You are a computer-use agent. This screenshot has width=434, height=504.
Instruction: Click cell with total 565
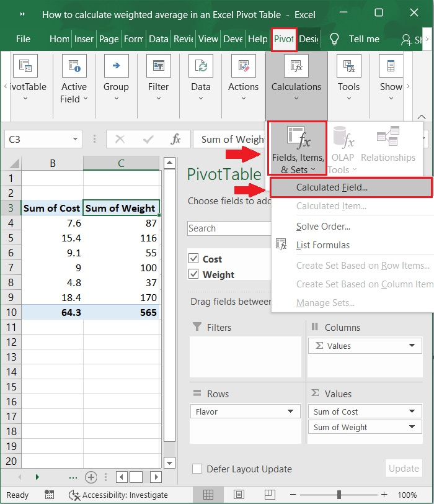pos(121,312)
